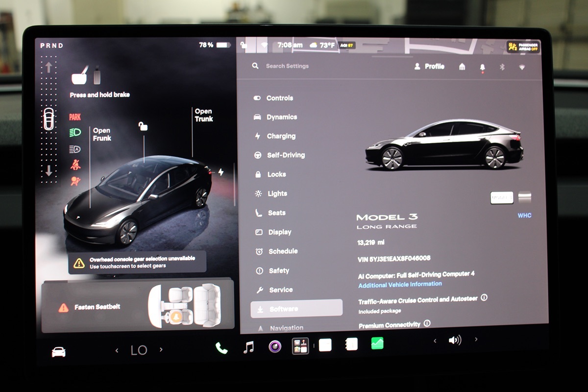Open Bluetooth settings icon
The image size is (588, 392).
(502, 67)
